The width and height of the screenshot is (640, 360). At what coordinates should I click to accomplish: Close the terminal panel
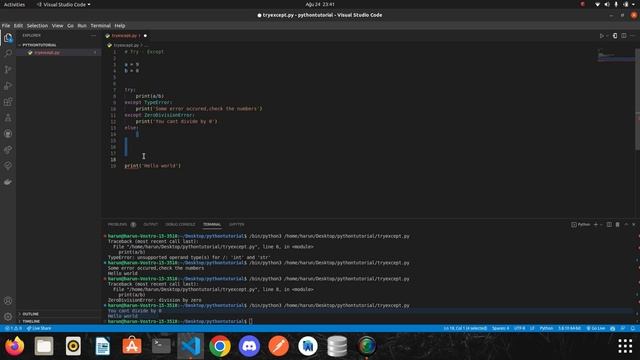pos(633,224)
